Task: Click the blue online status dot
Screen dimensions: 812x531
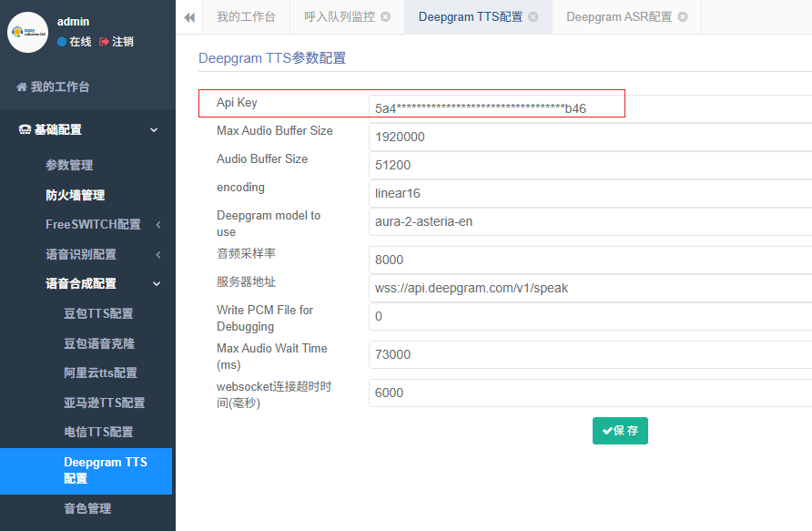Action: [x=62, y=42]
